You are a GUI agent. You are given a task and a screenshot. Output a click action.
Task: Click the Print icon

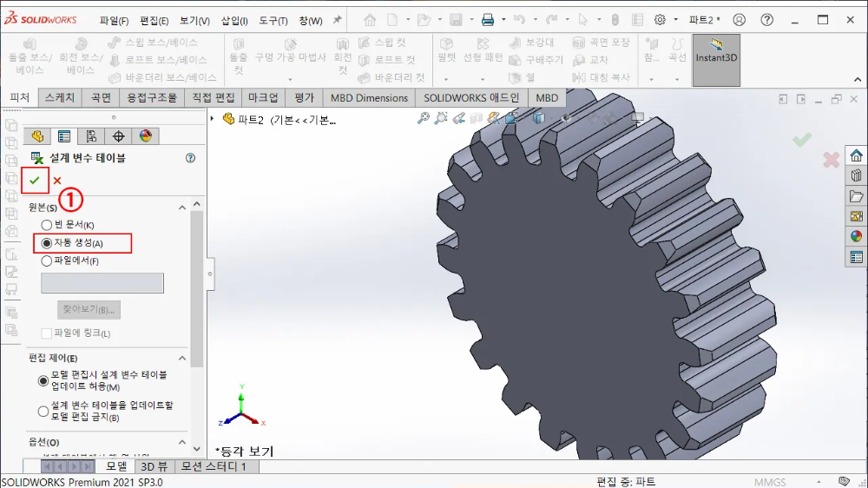click(x=488, y=20)
